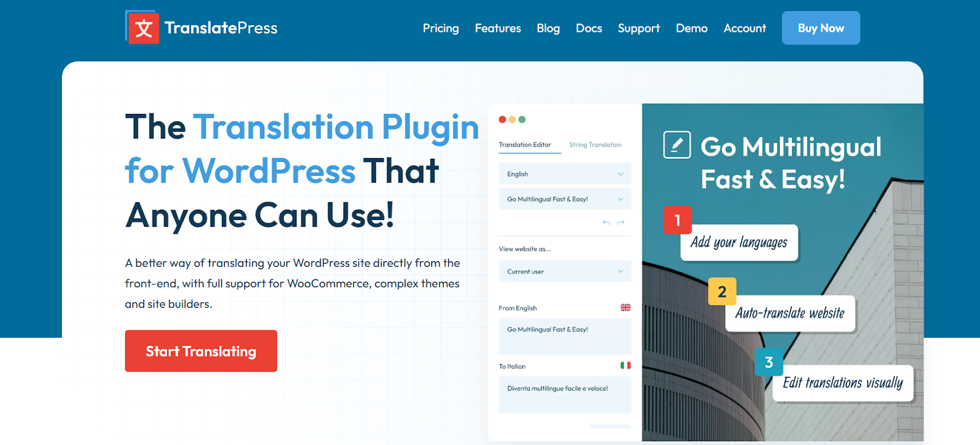Open the Pricing page
This screenshot has width=980, height=445.
pyautogui.click(x=440, y=28)
